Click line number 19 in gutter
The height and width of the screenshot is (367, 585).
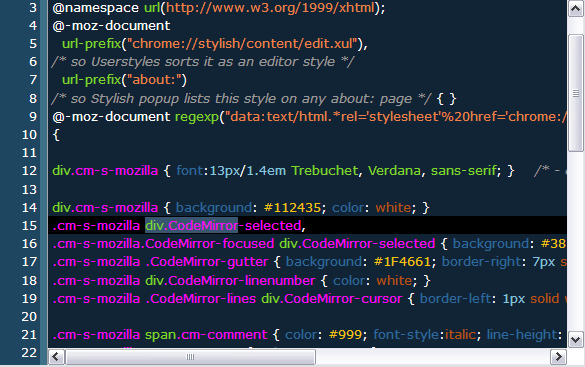(29, 299)
